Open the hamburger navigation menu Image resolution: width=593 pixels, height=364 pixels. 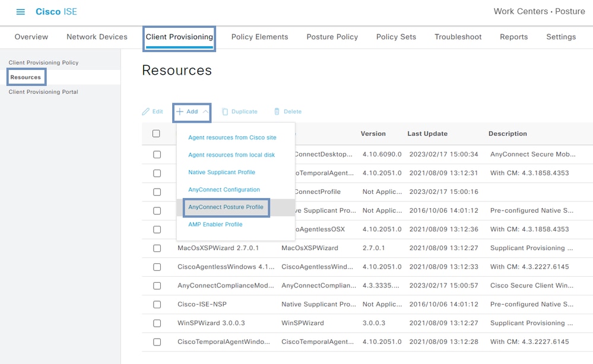point(20,12)
